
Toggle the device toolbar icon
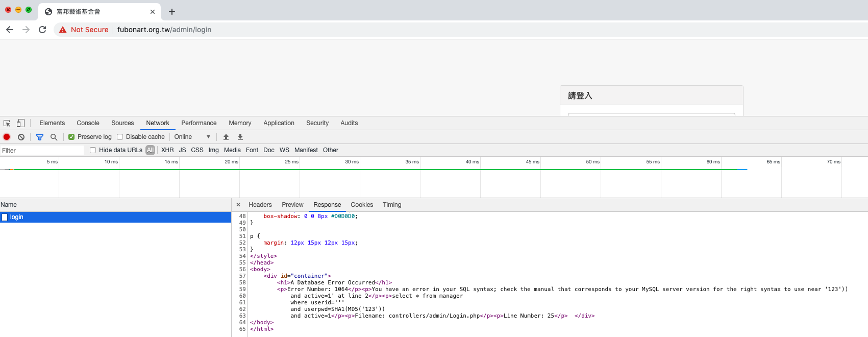tap(20, 123)
